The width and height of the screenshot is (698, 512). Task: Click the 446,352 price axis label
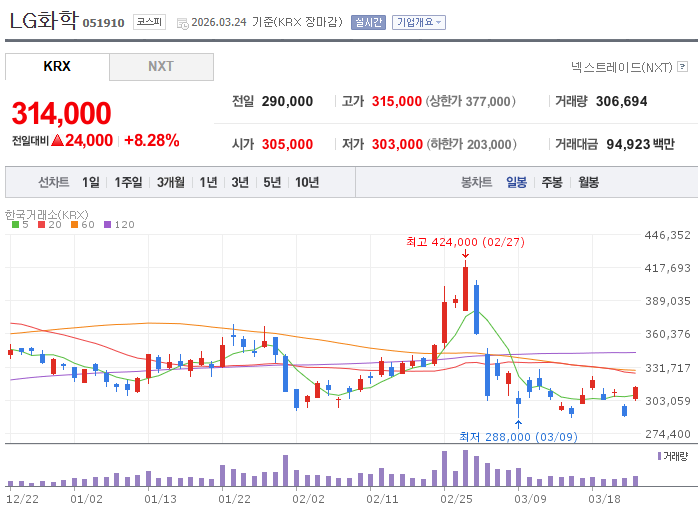tap(668, 235)
